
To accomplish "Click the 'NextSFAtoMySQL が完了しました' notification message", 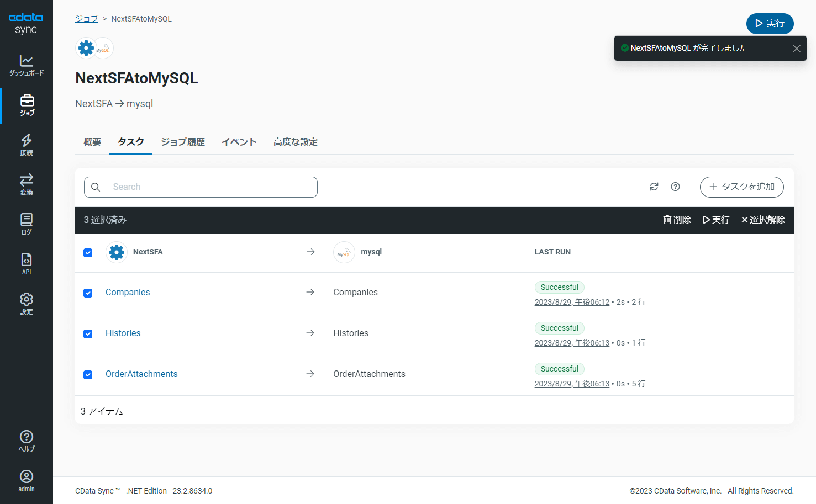I will pyautogui.click(x=689, y=48).
